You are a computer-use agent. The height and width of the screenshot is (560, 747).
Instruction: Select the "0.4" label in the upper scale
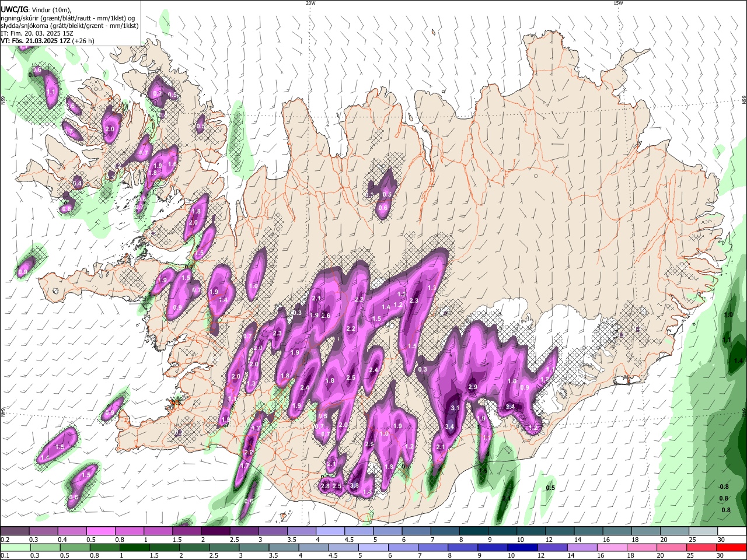coord(62,540)
